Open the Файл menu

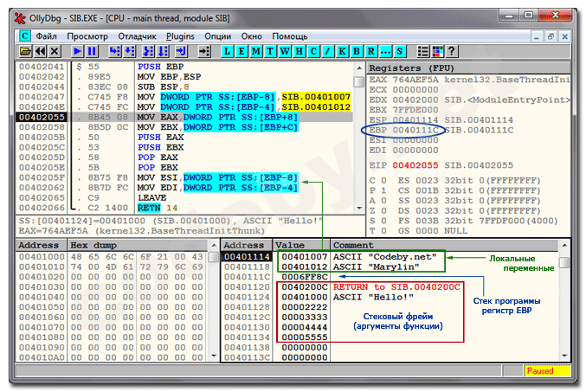point(47,36)
